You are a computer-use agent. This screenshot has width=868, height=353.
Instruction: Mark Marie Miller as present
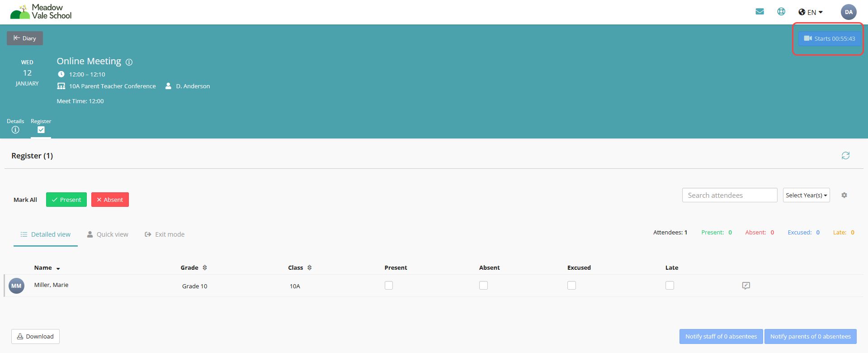(389, 286)
